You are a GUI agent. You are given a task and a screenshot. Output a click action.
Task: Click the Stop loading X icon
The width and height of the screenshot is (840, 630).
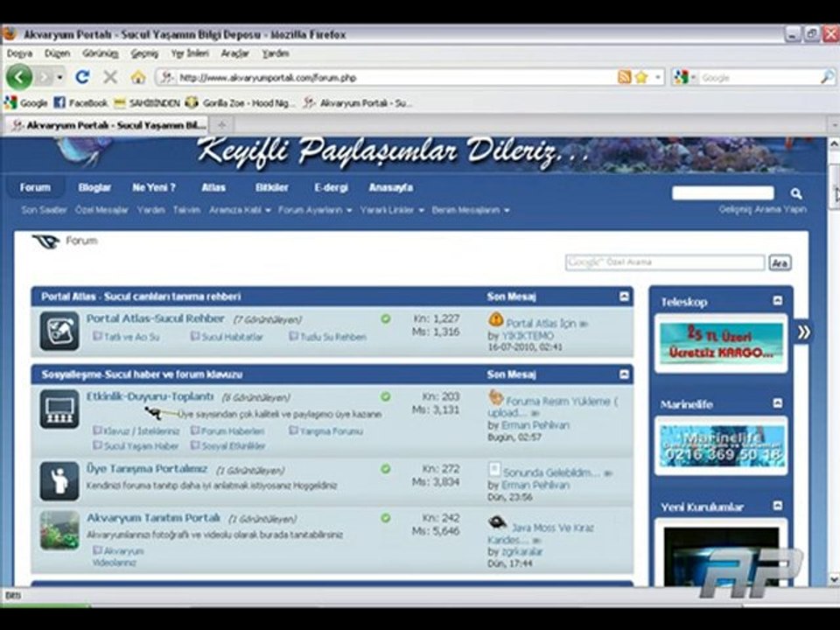[x=110, y=78]
